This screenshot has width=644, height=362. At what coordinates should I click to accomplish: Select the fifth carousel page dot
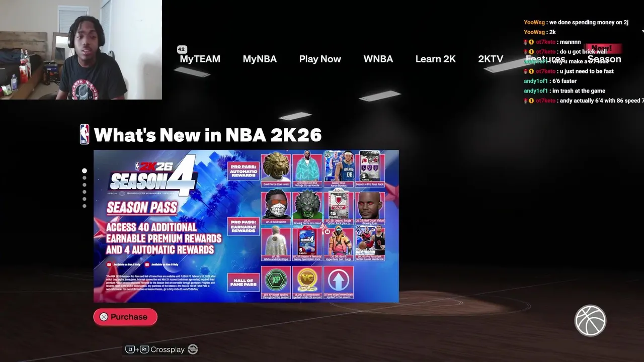coord(84,199)
